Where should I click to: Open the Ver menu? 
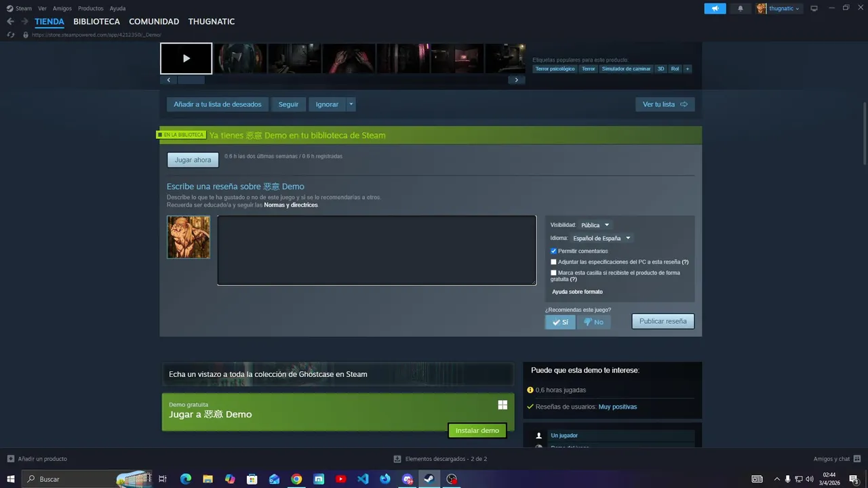tap(42, 8)
